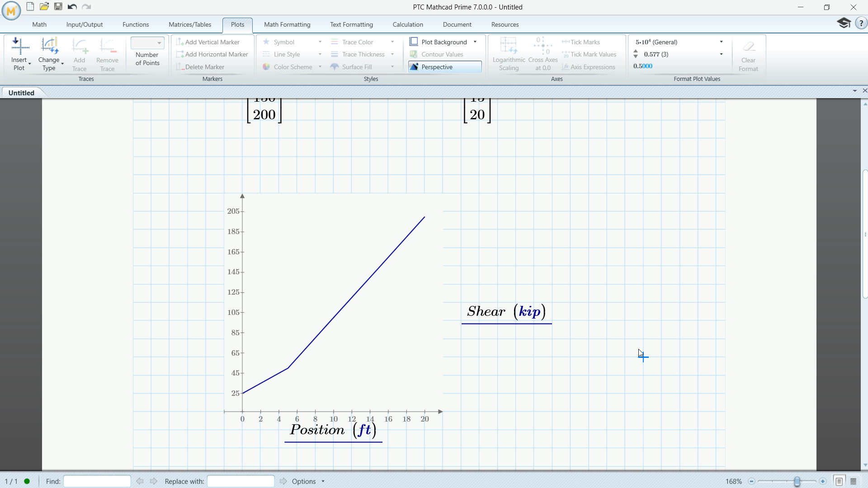The height and width of the screenshot is (488, 868).
Task: Click the Replace arrow next to Replace with
Action: (x=283, y=481)
